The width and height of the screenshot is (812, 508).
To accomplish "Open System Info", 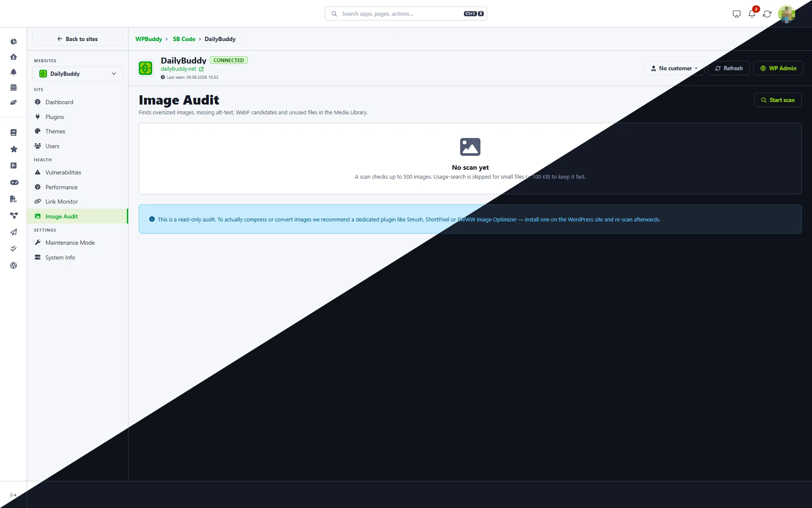I will click(x=77, y=257).
